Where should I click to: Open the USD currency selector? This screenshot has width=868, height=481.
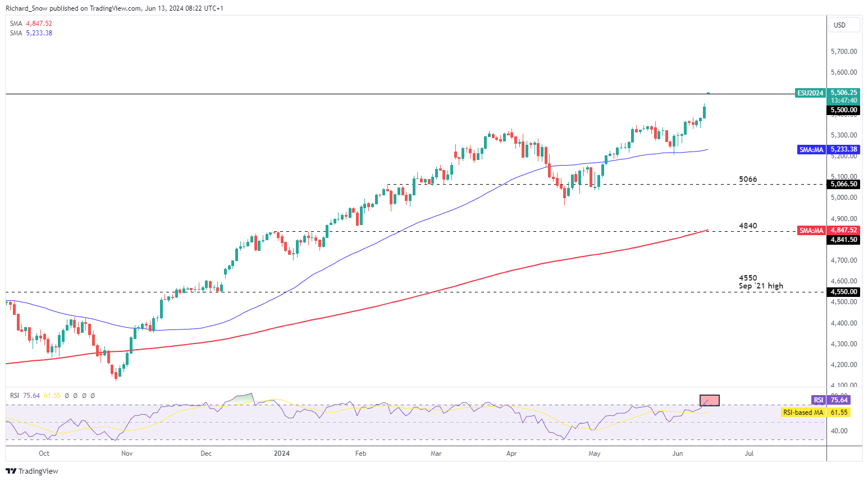[x=844, y=25]
